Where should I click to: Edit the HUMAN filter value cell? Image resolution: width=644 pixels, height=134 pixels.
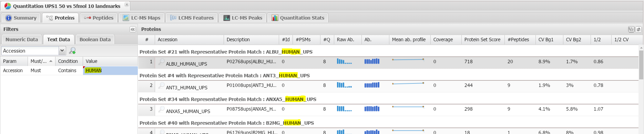[110, 70]
